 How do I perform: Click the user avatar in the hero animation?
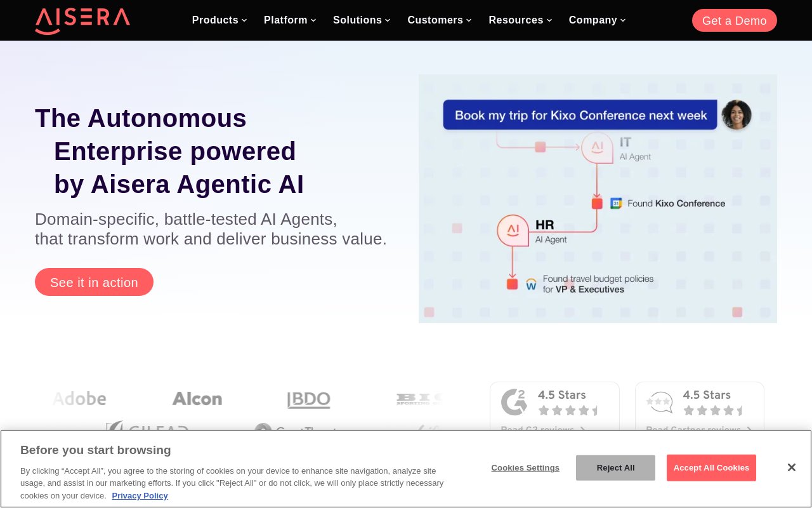[x=737, y=115]
